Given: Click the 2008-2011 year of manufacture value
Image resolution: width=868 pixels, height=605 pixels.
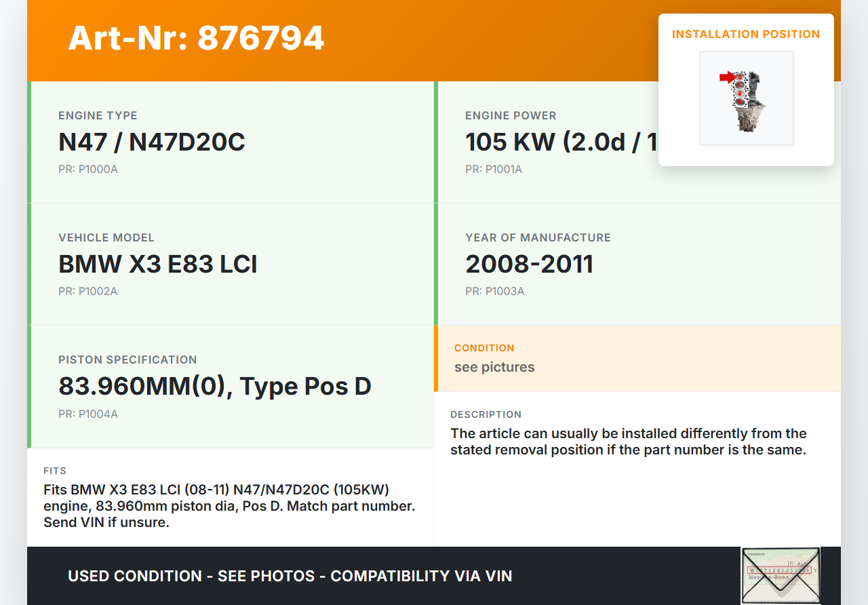Looking at the screenshot, I should click(x=529, y=265).
